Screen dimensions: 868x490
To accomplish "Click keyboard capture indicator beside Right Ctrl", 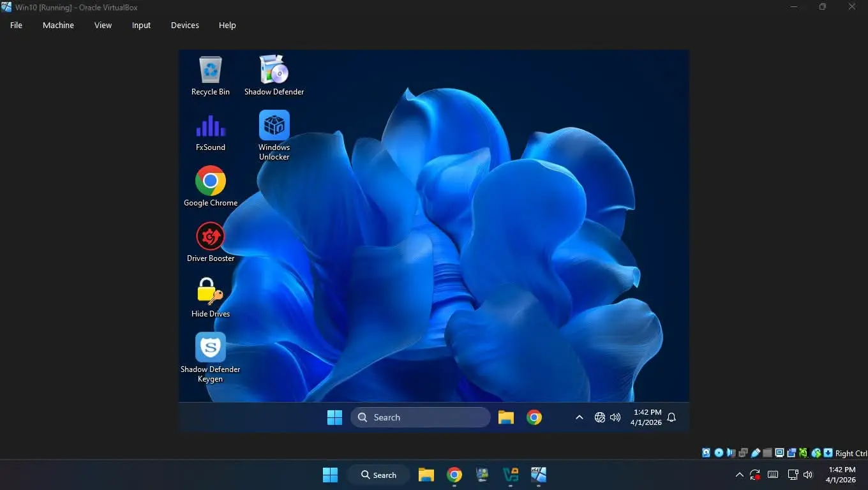I will point(828,453).
